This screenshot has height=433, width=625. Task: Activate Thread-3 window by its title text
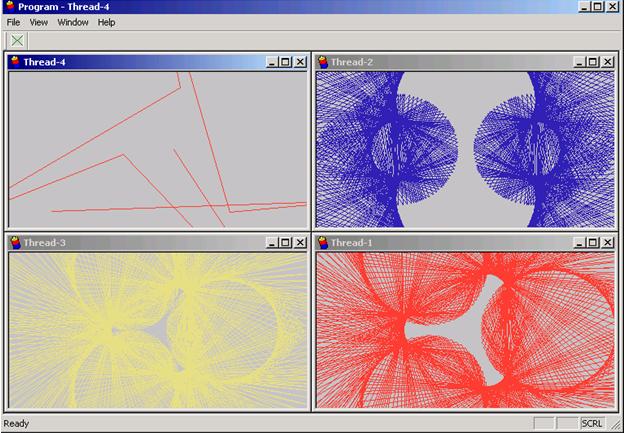pyautogui.click(x=44, y=242)
